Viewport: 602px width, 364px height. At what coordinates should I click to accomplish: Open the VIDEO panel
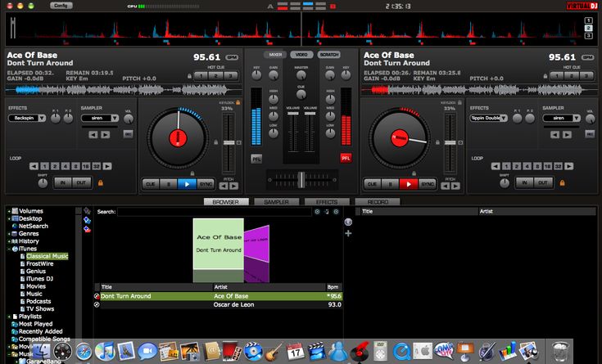(x=301, y=55)
